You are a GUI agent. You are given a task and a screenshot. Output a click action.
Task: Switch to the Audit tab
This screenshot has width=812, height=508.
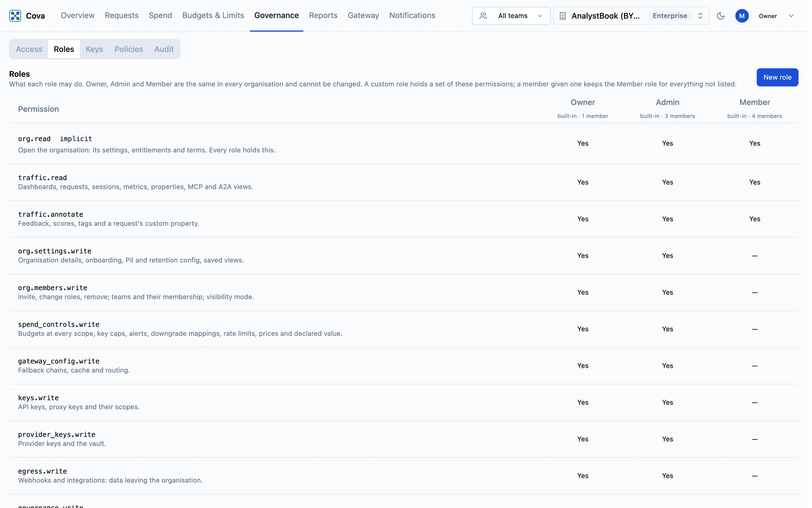pyautogui.click(x=164, y=49)
